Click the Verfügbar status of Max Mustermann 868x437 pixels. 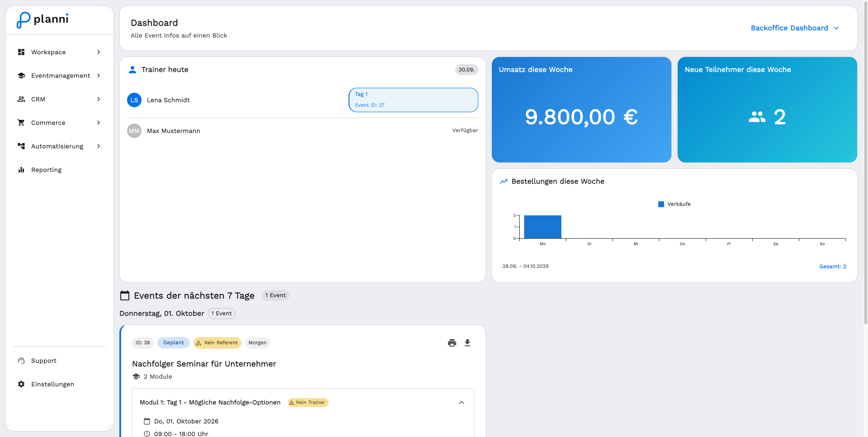pyautogui.click(x=465, y=131)
